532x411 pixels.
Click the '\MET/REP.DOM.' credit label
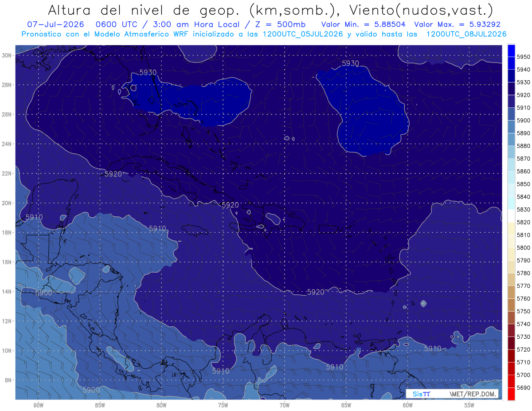click(473, 394)
